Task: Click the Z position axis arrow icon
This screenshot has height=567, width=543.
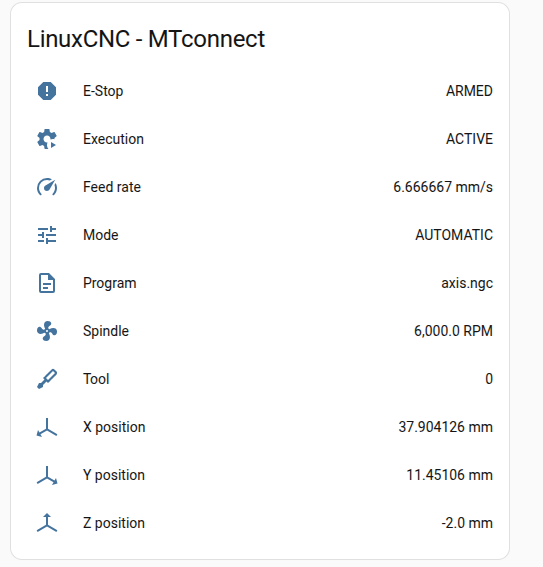Action: [47, 523]
